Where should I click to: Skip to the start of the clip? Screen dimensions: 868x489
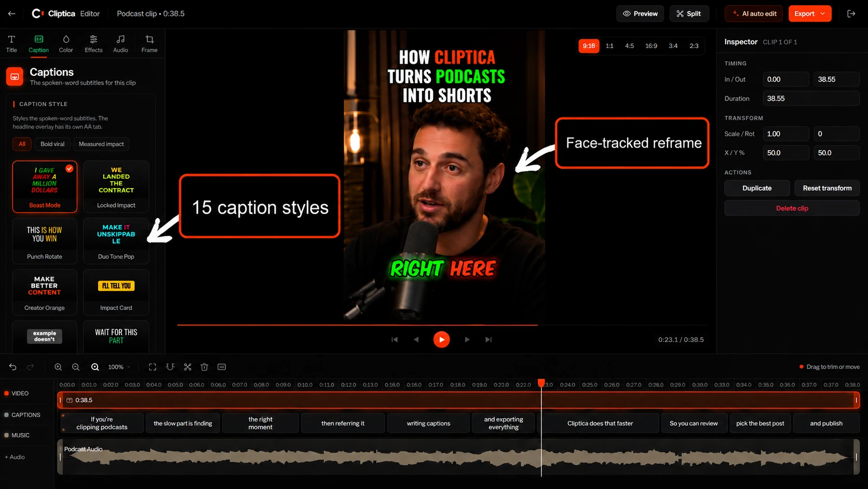click(395, 339)
